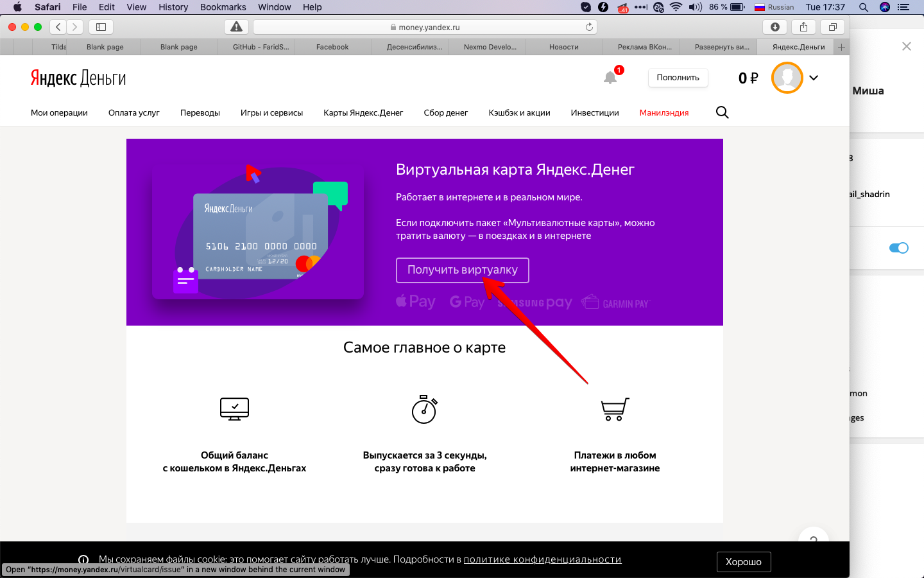Show all tabs overview icon
The image size is (924, 578).
tap(832, 27)
